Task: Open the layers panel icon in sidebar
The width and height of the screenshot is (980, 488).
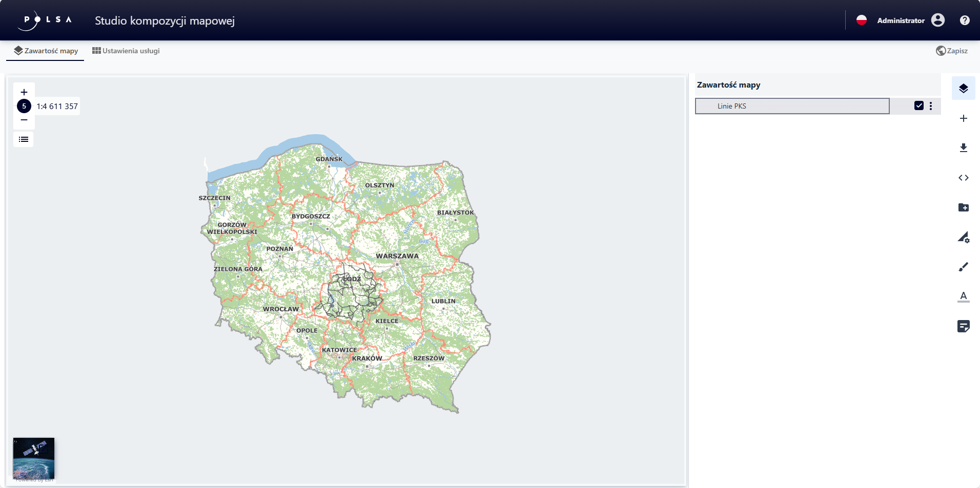Action: 963,89
